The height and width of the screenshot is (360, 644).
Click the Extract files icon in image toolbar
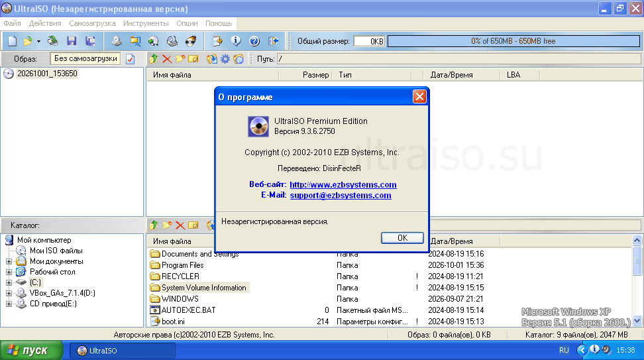click(212, 59)
